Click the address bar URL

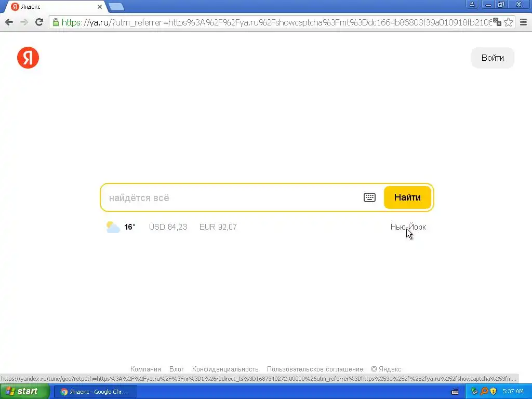click(x=276, y=22)
